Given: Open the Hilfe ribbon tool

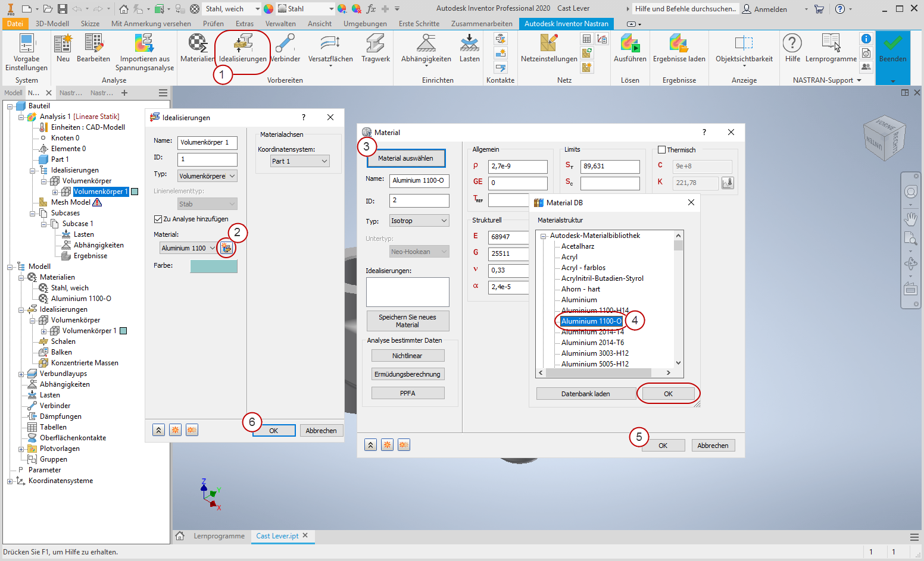Looking at the screenshot, I should 792,48.
